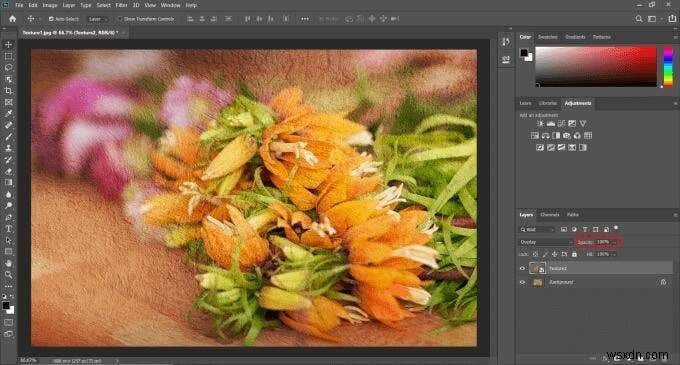
Task: Toggle filter for pixel layers
Action: [564, 229]
